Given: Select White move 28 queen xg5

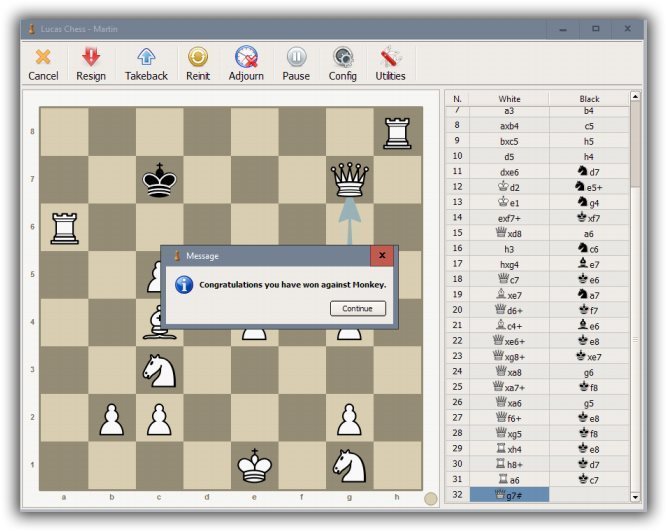Looking at the screenshot, I should [509, 433].
